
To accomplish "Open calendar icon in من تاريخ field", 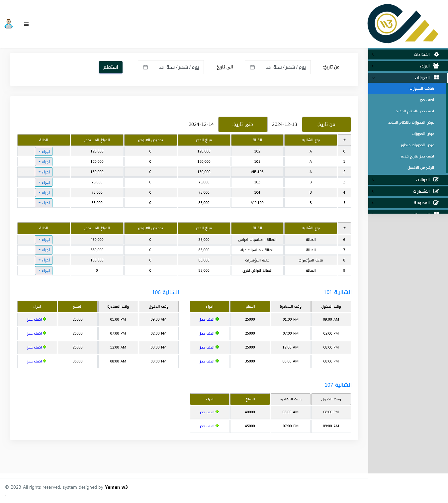I will [x=252, y=67].
